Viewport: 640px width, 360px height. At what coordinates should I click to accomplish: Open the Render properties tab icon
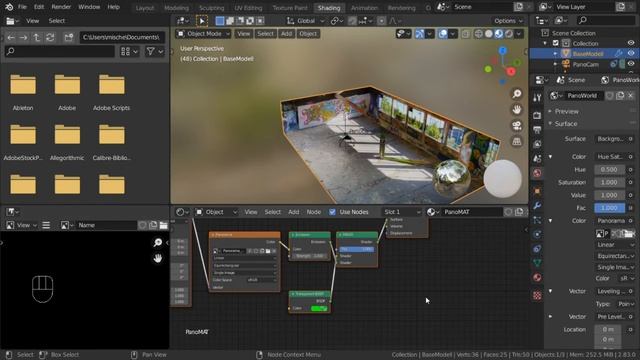[x=537, y=116]
